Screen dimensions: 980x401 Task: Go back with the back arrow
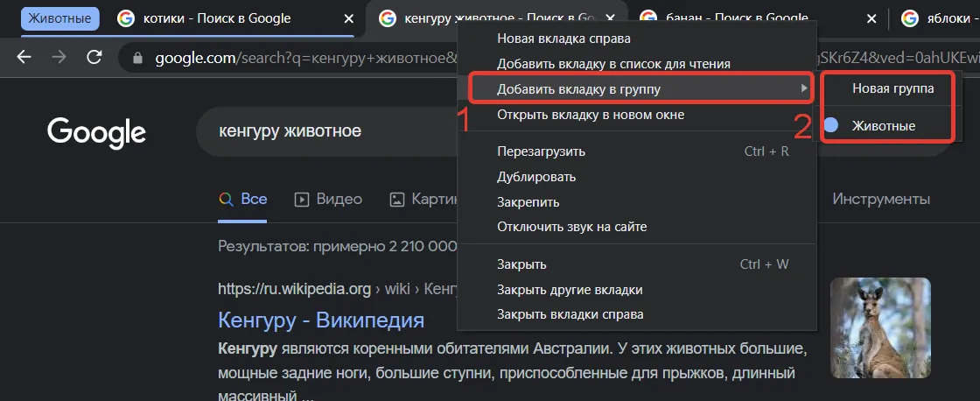24,58
